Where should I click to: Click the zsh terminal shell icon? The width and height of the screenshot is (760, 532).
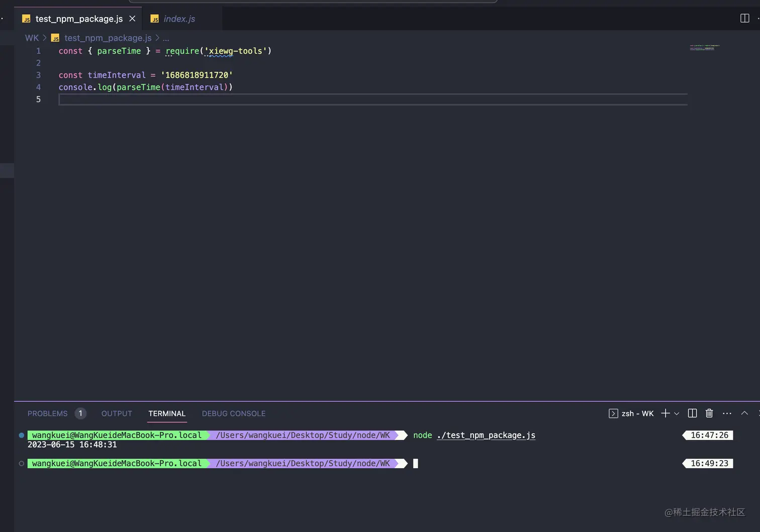point(613,413)
